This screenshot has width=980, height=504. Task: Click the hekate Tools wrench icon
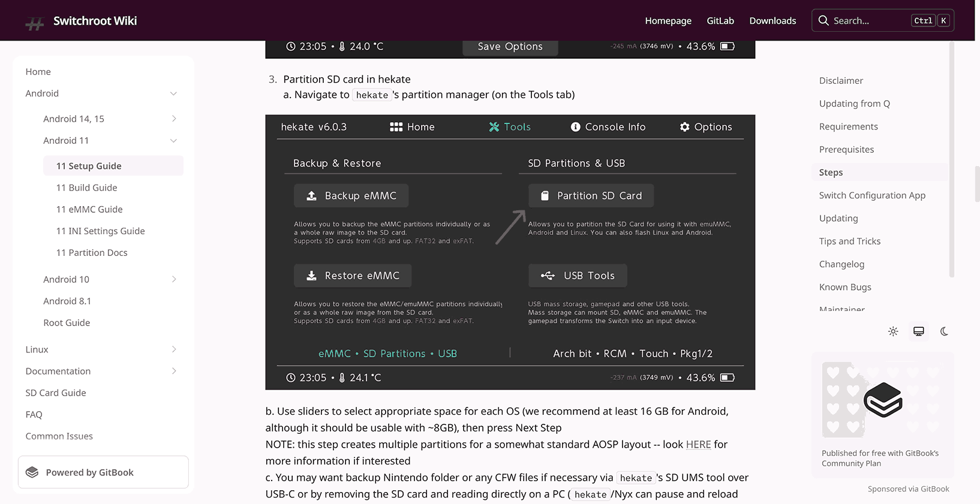[494, 127]
